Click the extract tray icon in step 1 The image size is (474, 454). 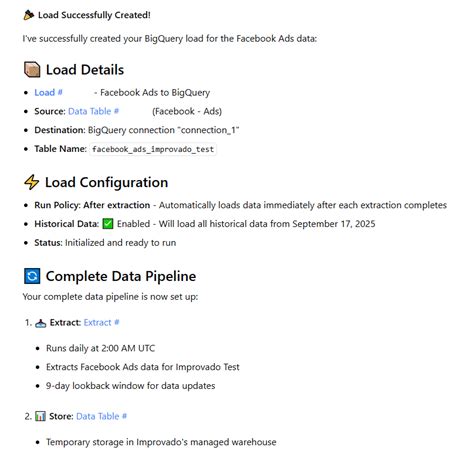pyautogui.click(x=40, y=323)
